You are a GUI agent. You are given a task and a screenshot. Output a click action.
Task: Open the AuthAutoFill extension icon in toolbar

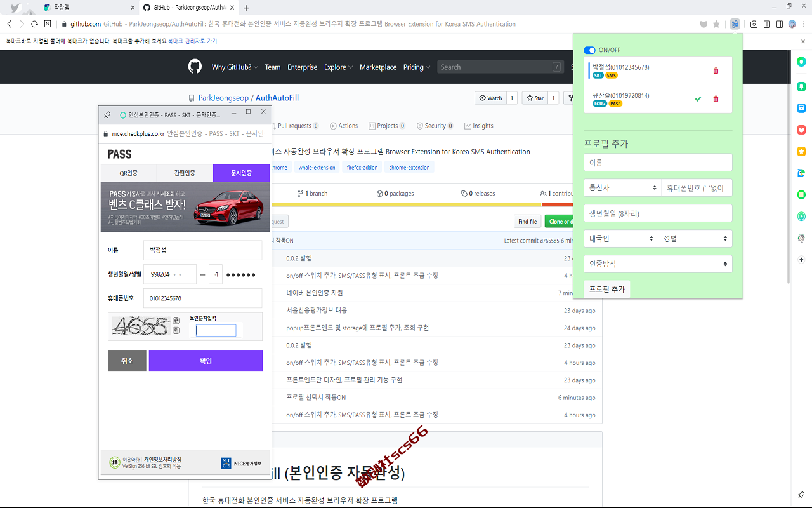(735, 24)
